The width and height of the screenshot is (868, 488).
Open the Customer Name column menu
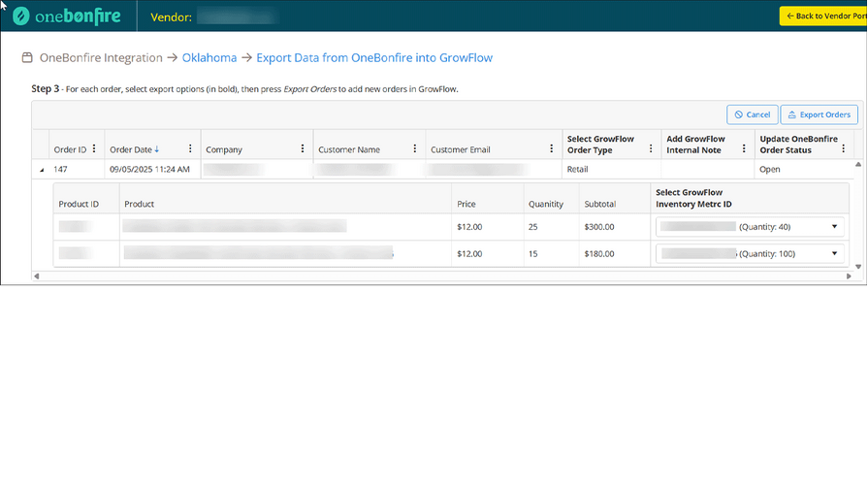(x=415, y=149)
